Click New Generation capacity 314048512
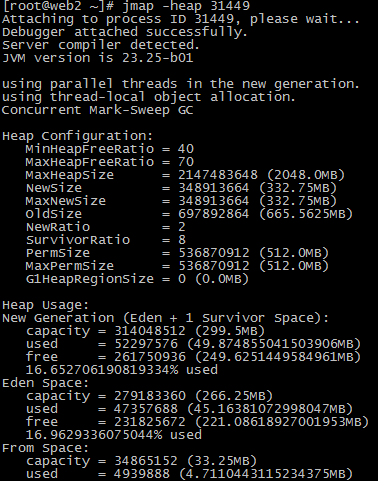Image resolution: width=378 pixels, height=481 pixels. tap(150, 331)
